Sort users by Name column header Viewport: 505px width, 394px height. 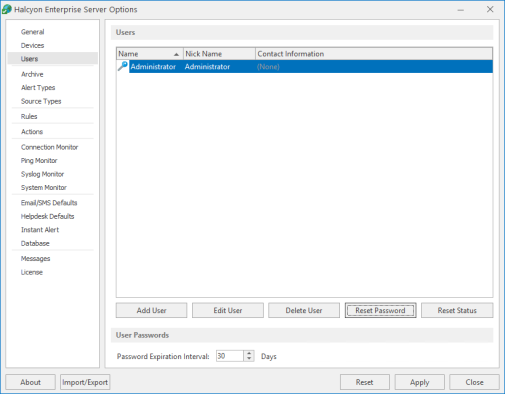point(150,54)
